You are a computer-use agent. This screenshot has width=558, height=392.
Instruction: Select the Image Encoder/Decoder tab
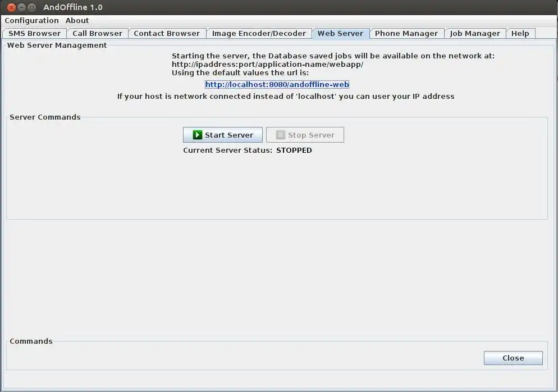(x=259, y=34)
